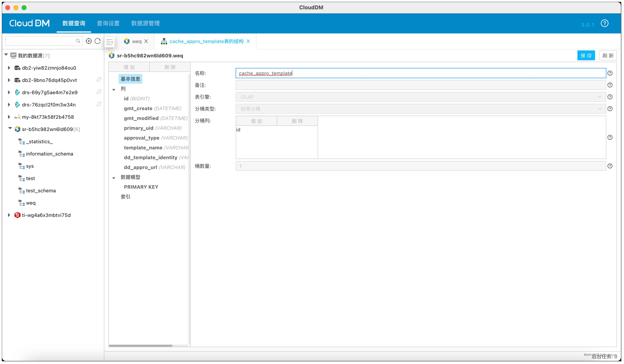The image size is (624, 364).
Task: Click 增加 in the 分桶列 section
Action: (x=256, y=121)
